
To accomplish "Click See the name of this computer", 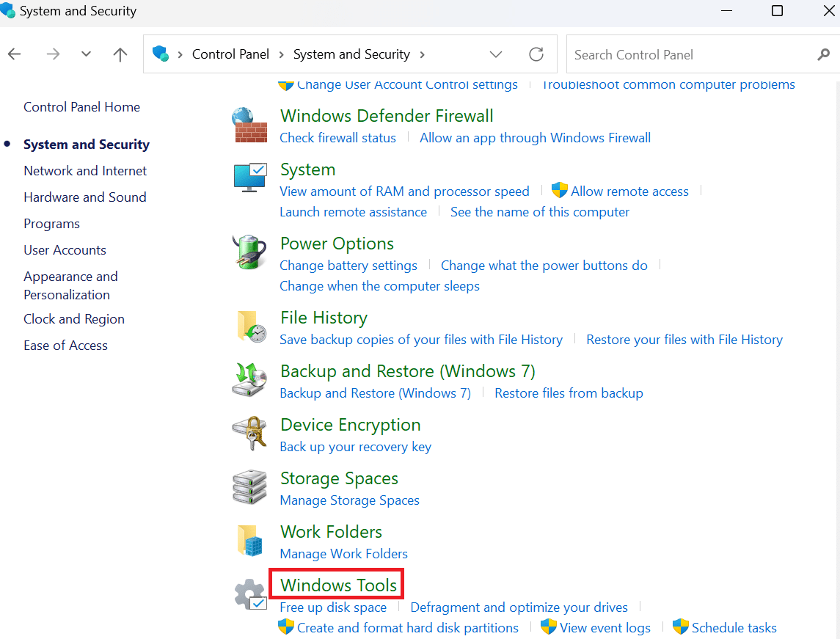I will point(540,211).
